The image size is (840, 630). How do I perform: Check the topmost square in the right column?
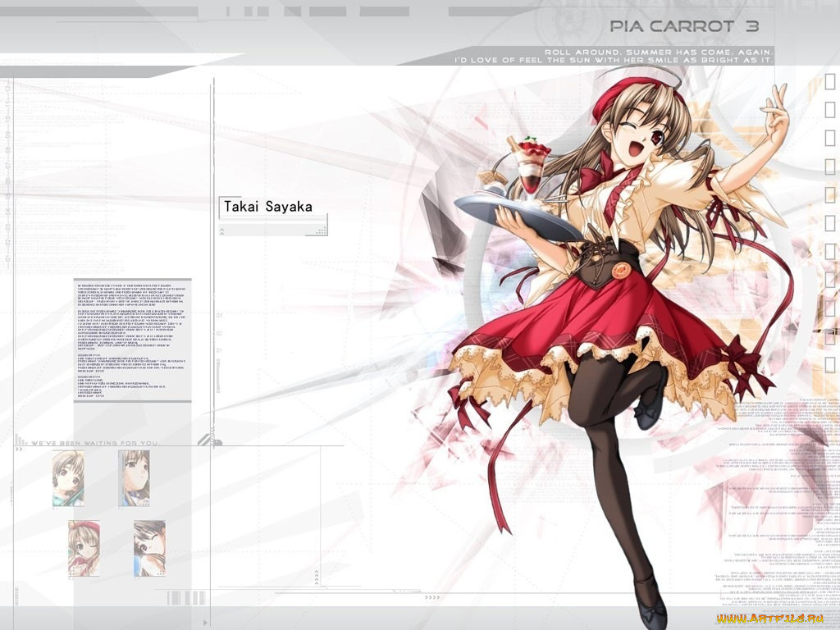(829, 80)
